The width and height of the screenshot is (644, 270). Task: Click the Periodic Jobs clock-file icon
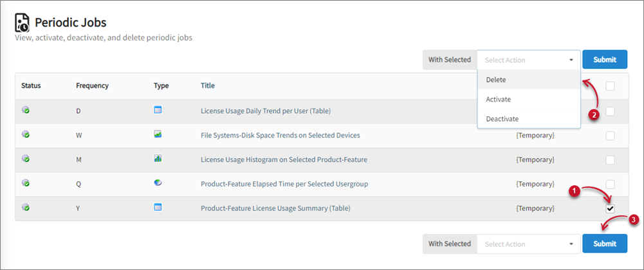[22, 23]
